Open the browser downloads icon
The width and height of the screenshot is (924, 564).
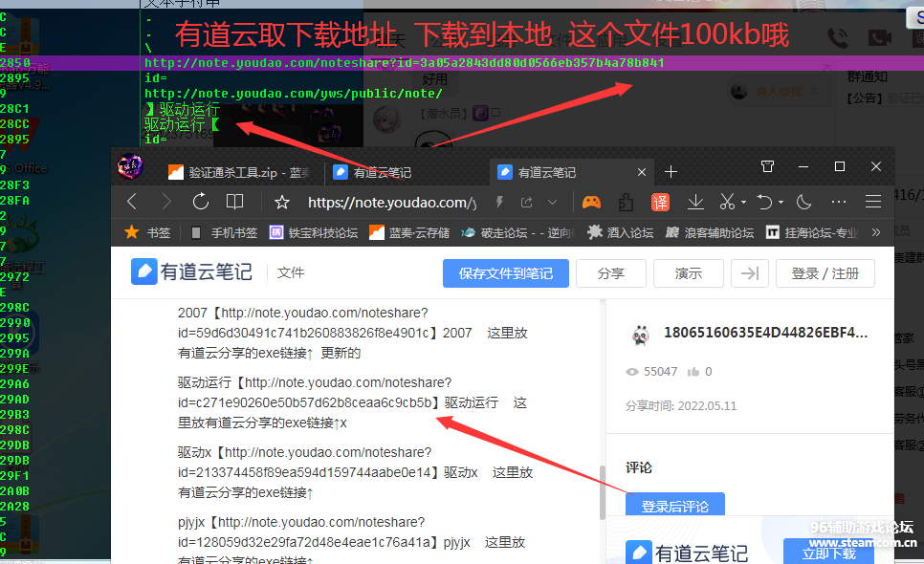[695, 202]
